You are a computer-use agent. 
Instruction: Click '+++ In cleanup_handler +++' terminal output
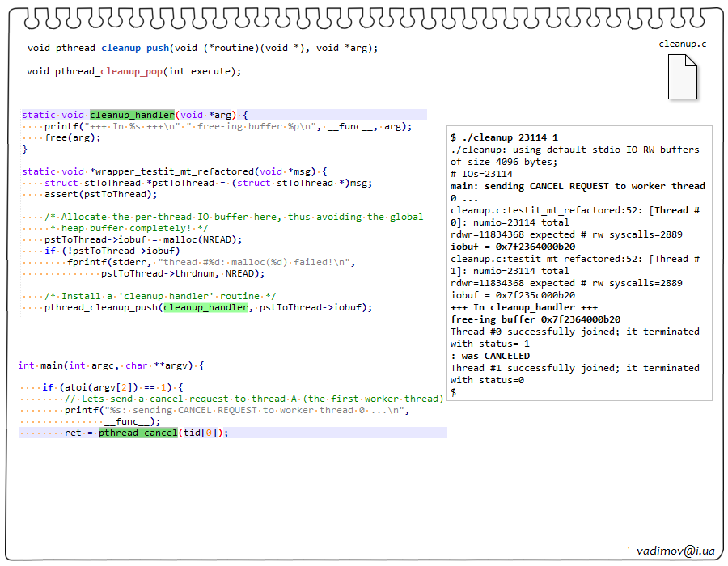pyautogui.click(x=524, y=307)
